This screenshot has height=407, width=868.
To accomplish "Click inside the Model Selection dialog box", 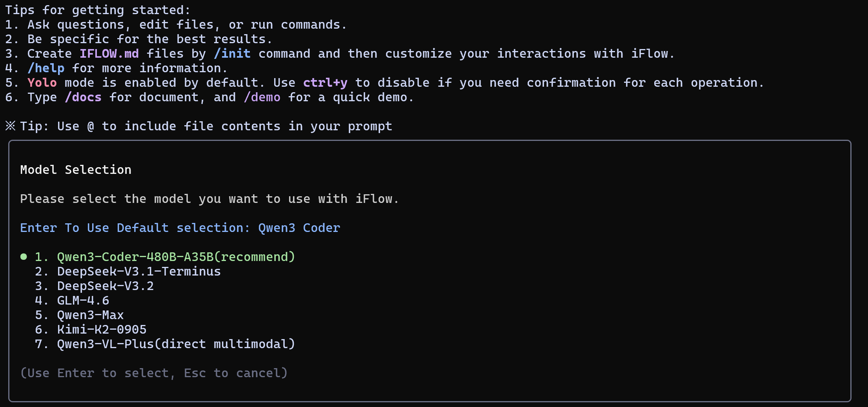I will pyautogui.click(x=431, y=271).
